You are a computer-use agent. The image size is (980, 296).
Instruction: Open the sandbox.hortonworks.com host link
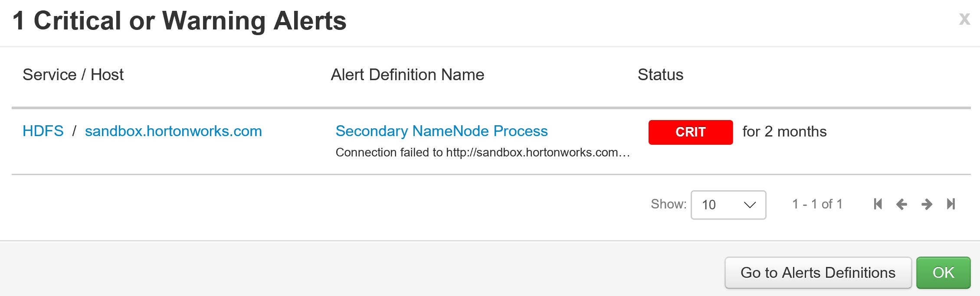pos(173,131)
